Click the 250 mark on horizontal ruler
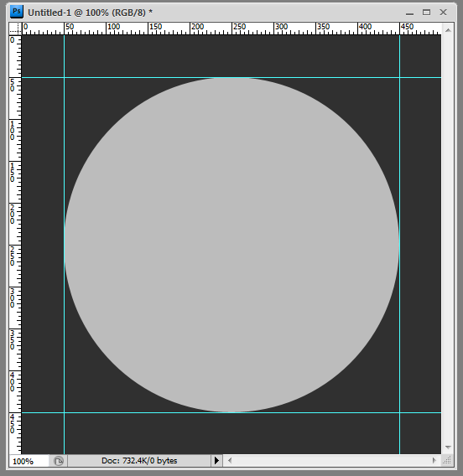Viewport: 463px width, 476px height. pyautogui.click(x=239, y=27)
